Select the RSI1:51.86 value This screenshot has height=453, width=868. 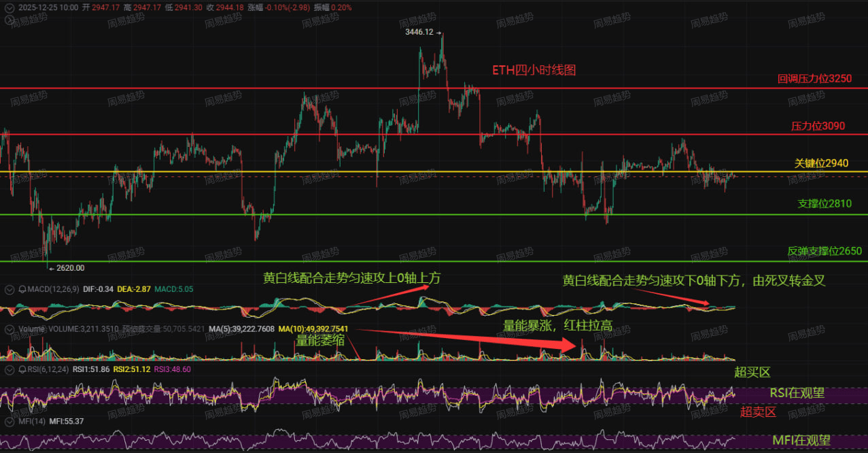pos(92,369)
